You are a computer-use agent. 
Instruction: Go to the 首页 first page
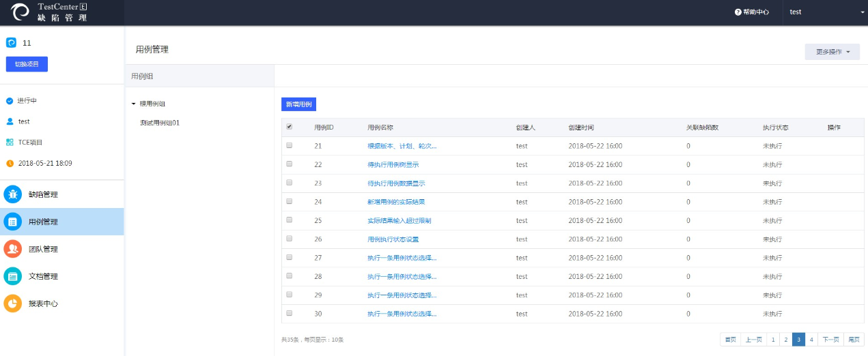pos(731,339)
